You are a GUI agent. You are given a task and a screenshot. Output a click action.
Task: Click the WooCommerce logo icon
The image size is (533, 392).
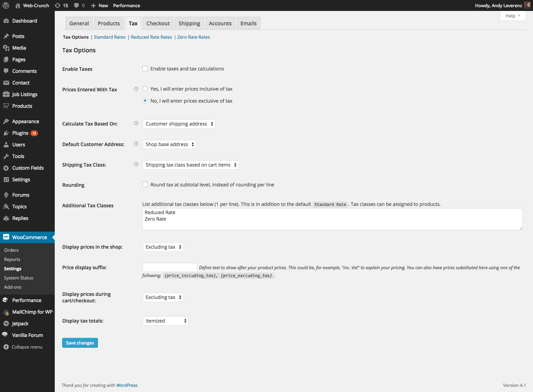point(6,237)
